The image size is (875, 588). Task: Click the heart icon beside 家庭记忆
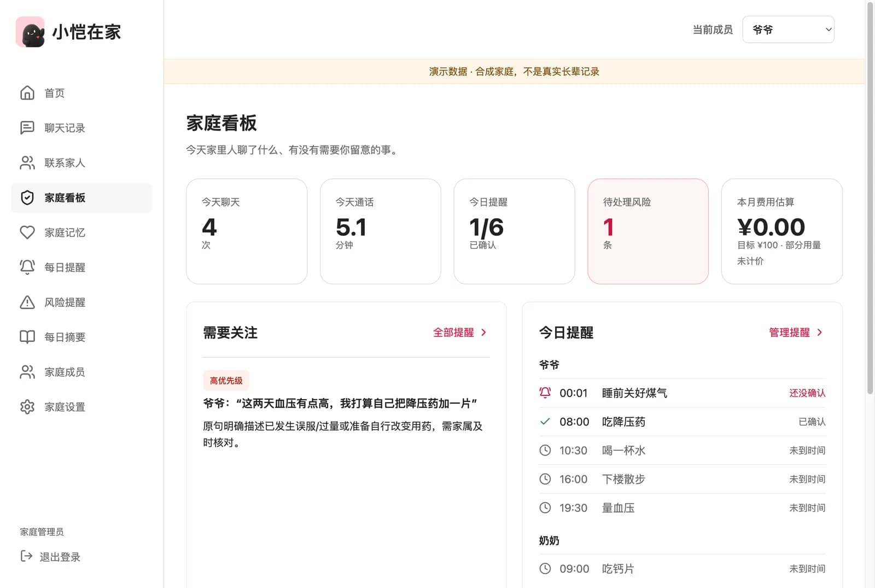point(27,232)
